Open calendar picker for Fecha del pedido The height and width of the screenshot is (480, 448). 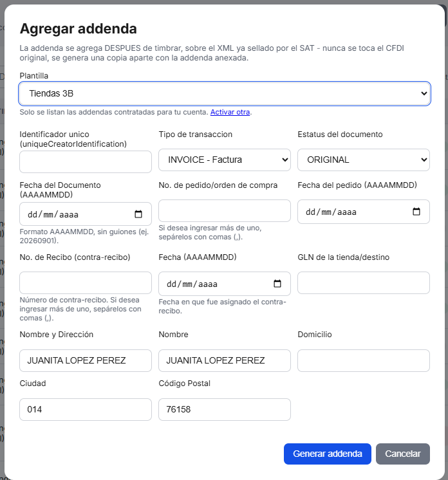click(x=416, y=212)
